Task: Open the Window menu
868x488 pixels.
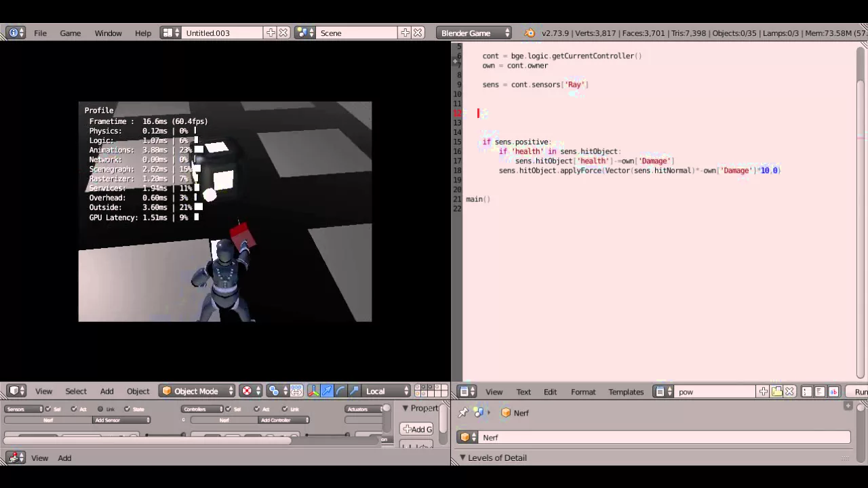Action: click(108, 33)
